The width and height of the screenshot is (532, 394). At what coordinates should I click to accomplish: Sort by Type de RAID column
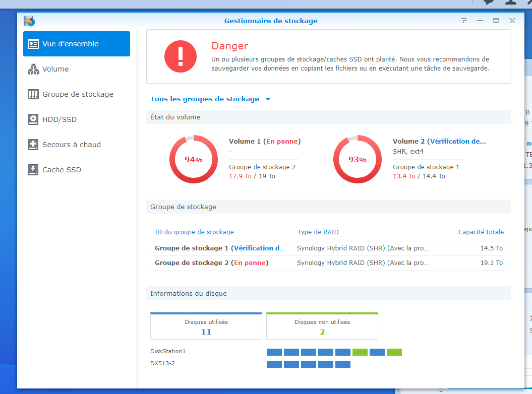tap(318, 232)
